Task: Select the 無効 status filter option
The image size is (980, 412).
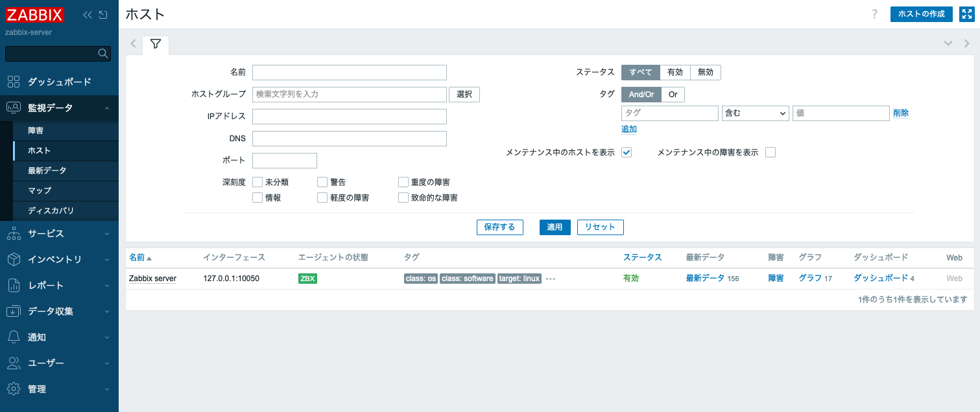Action: pyautogui.click(x=705, y=73)
